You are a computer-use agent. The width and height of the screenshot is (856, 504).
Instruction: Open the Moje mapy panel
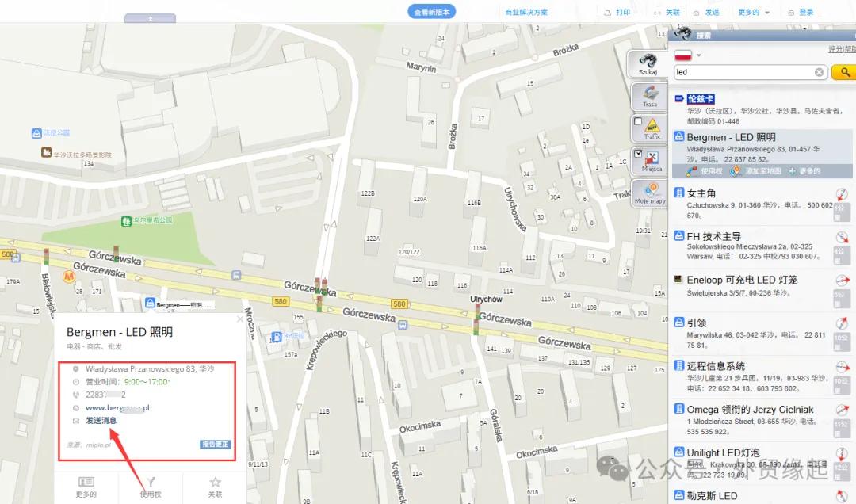tap(649, 193)
